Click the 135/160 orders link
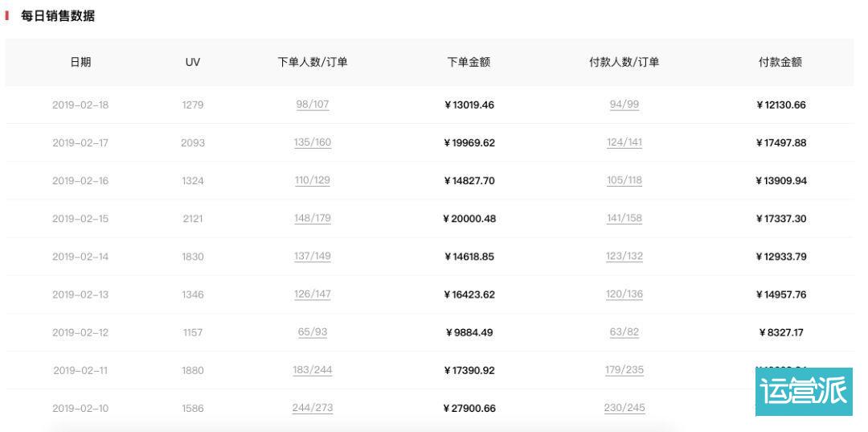The width and height of the screenshot is (868, 432). pos(313,142)
